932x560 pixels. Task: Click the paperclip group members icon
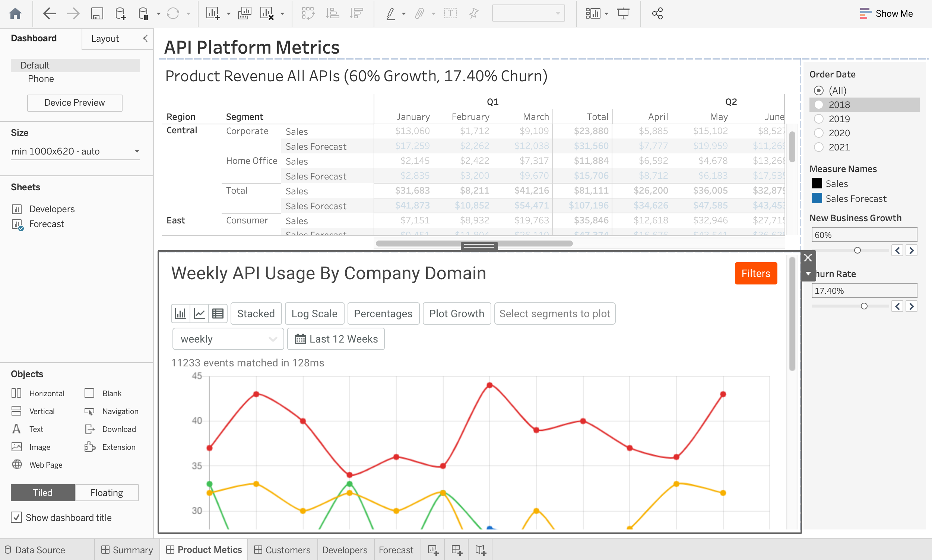point(419,13)
